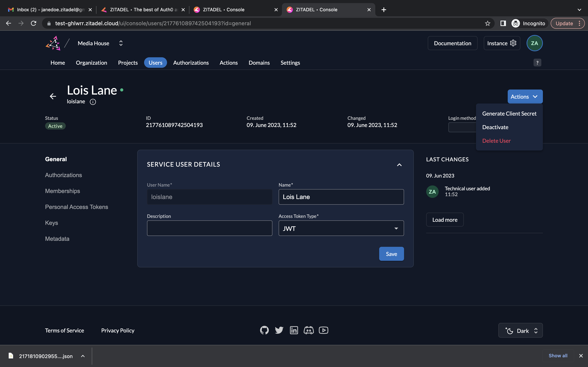Screen dimensions: 588x367
Task: Click the Users tab in navigation
Action: tap(155, 63)
